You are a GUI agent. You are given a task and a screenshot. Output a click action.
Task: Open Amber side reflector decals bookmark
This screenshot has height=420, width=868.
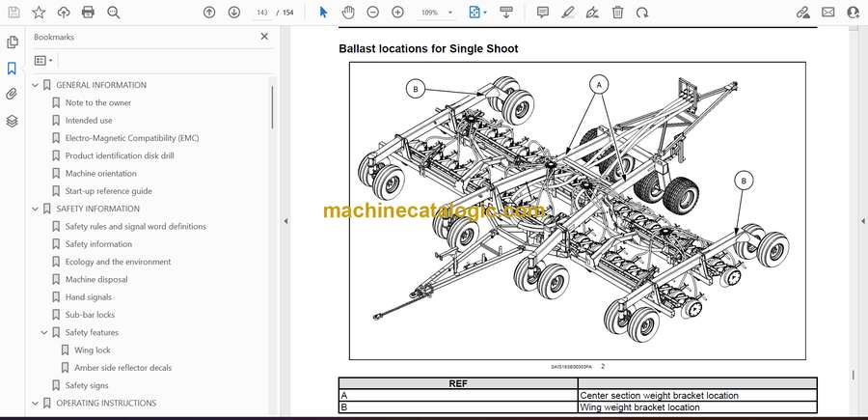click(122, 368)
